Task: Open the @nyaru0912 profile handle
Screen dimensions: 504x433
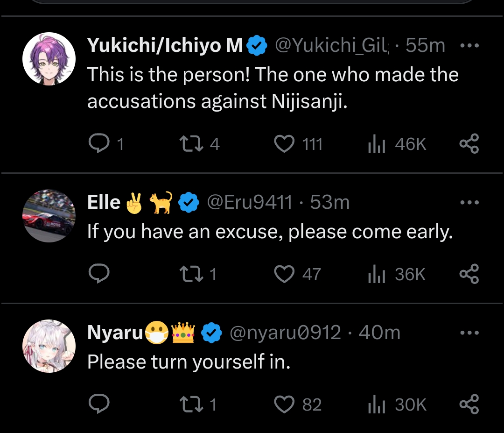Action: pos(285,333)
